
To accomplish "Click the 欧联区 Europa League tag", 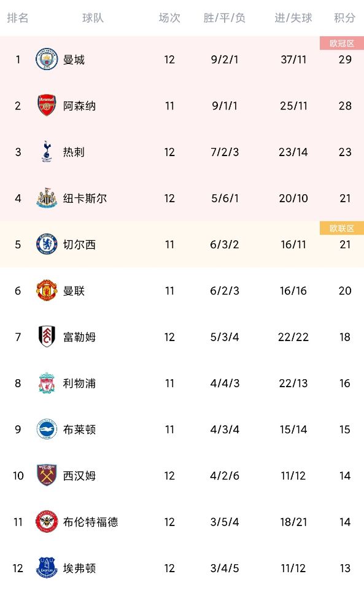I will click(x=342, y=228).
